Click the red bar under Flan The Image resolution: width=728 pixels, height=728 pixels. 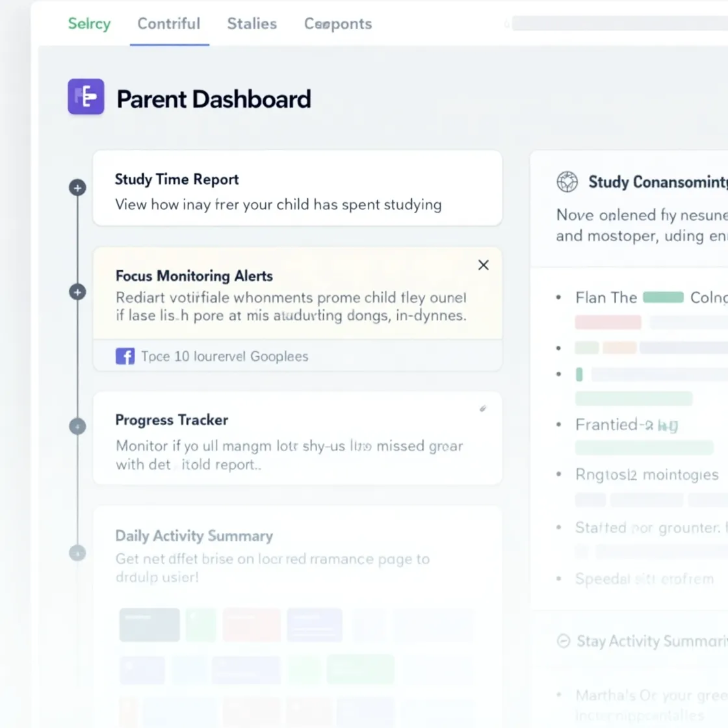click(608, 322)
